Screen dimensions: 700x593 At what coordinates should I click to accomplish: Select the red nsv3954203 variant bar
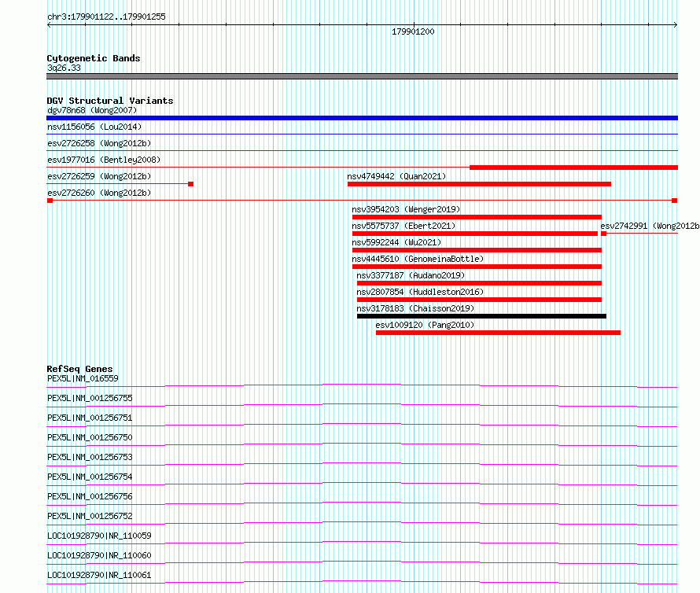point(477,217)
